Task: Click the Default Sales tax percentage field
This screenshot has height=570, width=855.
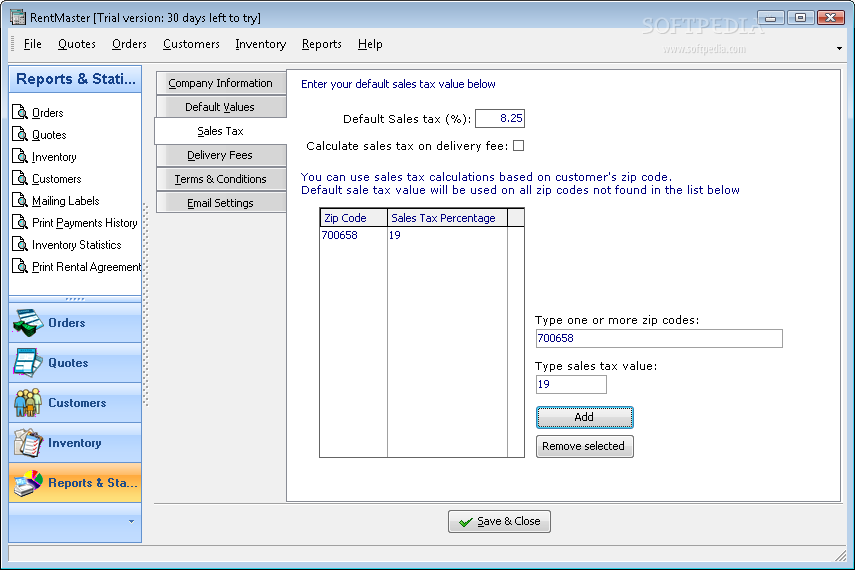Action: coord(500,118)
